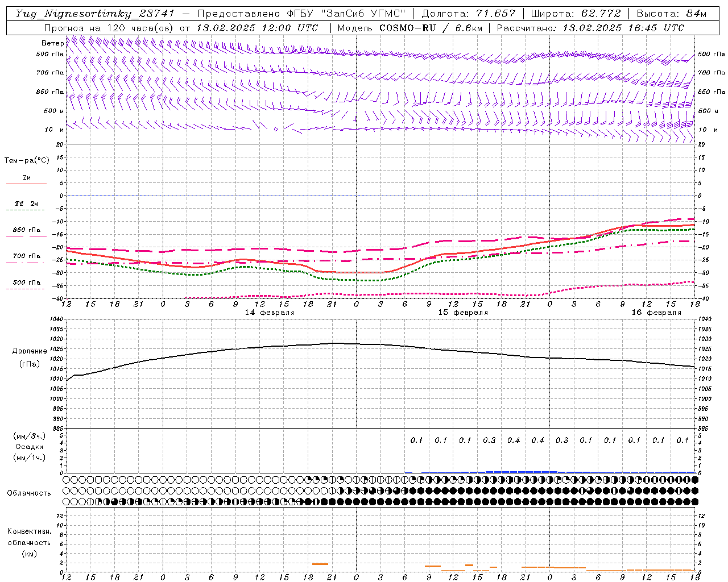Click the (мм/3ч.) precipitation unit label
The image size is (728, 582).
pos(30,436)
